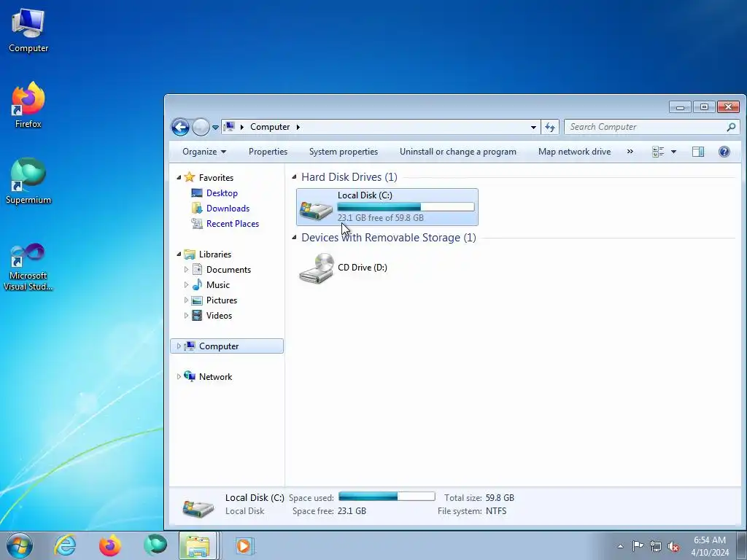Image resolution: width=747 pixels, height=560 pixels.
Task: Launch Firefox from the taskbar
Action: tap(110, 545)
